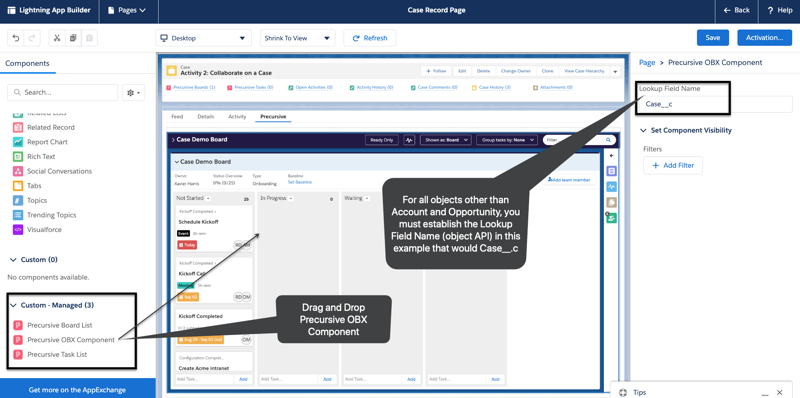Click the Activation button
This screenshot has height=398, width=800.
pyautogui.click(x=764, y=38)
